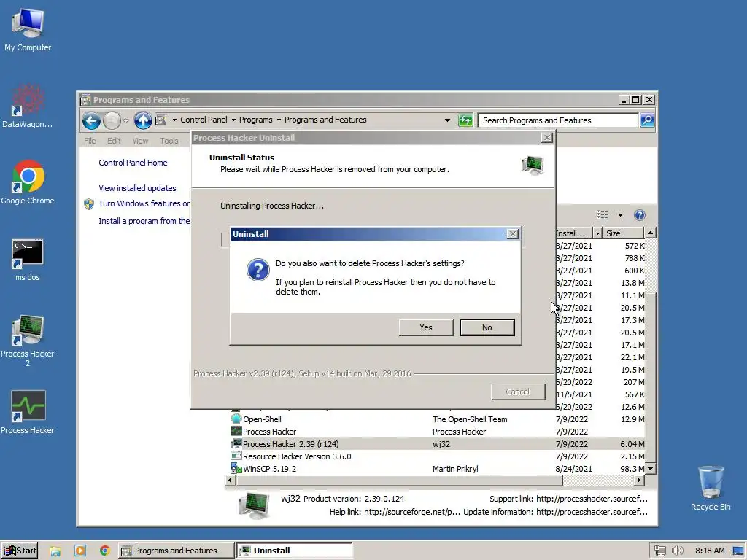This screenshot has width=747, height=560.
Task: Open the File menu
Action: coord(90,141)
